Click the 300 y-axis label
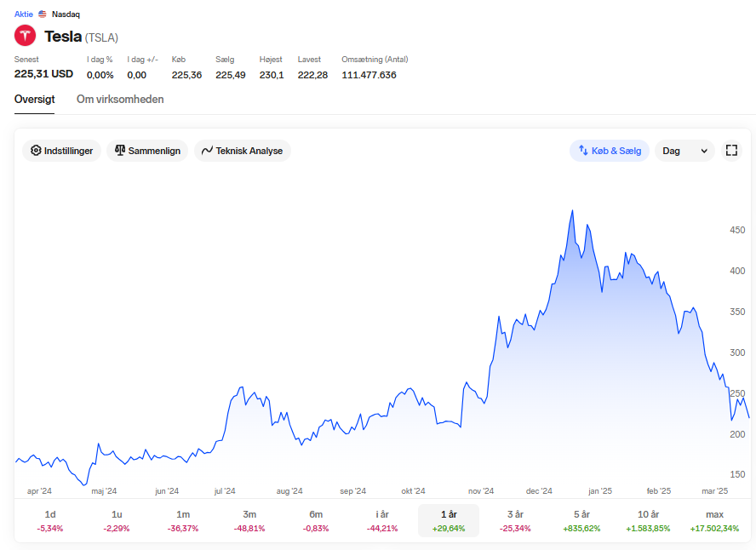This screenshot has height=550, width=756. pyautogui.click(x=737, y=352)
